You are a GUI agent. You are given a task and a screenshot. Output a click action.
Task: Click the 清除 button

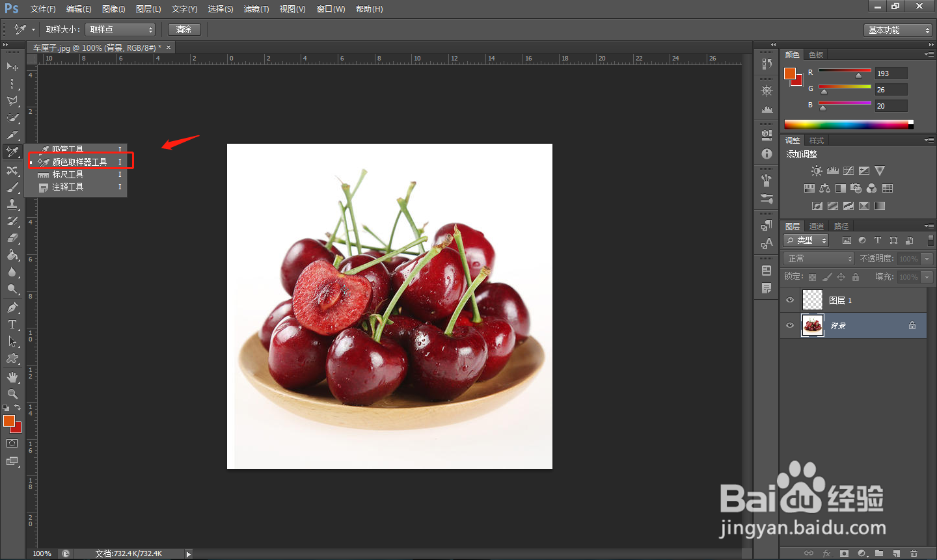(x=184, y=29)
